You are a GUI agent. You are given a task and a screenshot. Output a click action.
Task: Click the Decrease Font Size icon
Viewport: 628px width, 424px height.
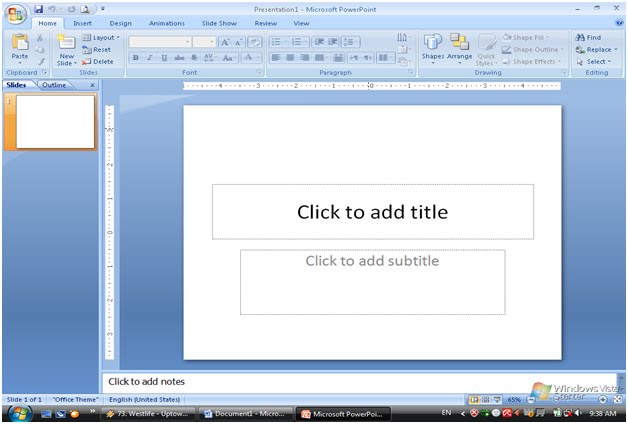(x=239, y=42)
